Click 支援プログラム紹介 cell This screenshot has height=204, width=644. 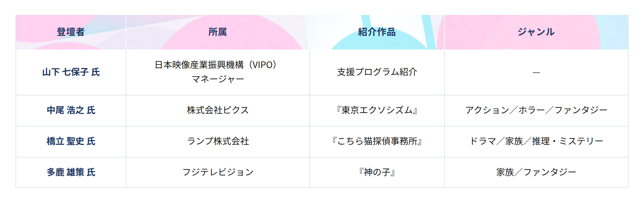(x=377, y=72)
